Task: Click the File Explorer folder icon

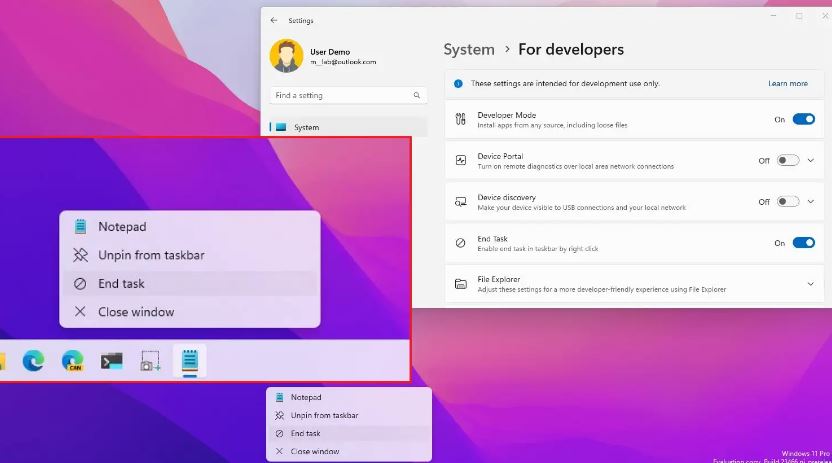Action: [x=461, y=284]
